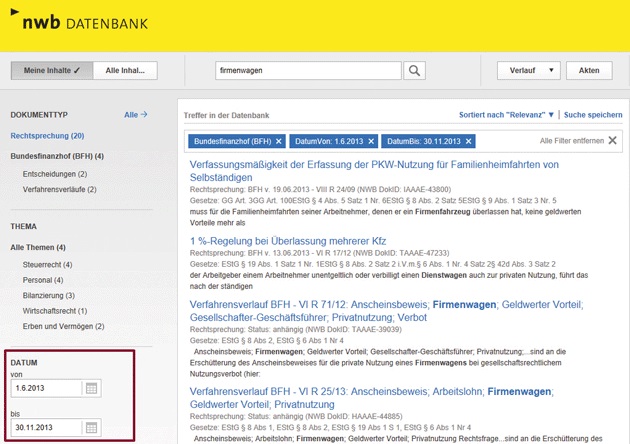
Task: Click the search field containing 'firmenwagen'
Action: coord(307,71)
